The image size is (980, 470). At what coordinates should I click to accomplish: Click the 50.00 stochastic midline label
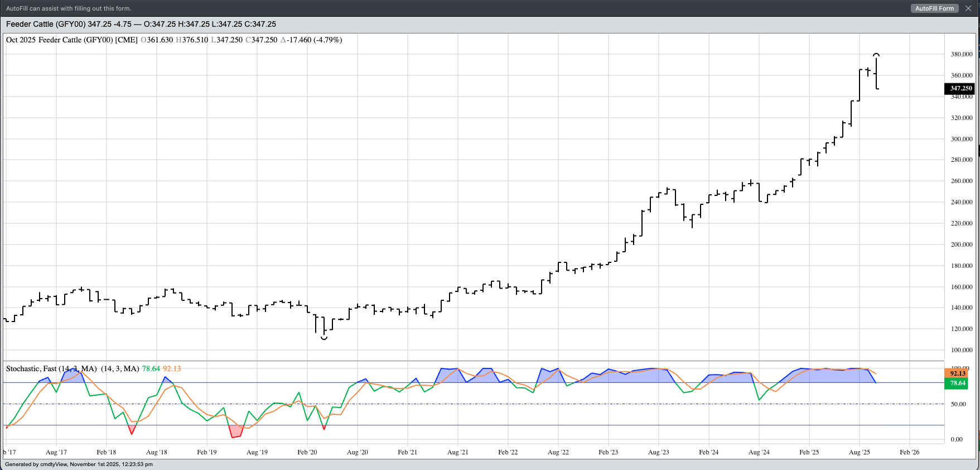958,404
